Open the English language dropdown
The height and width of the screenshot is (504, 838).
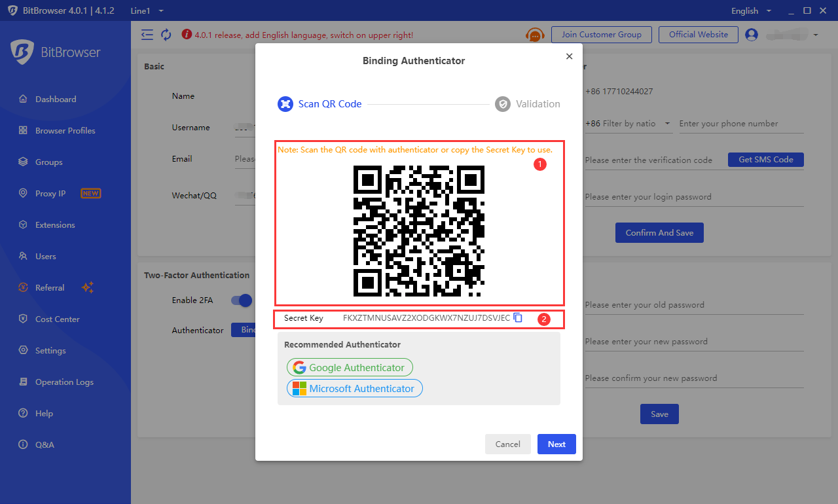point(751,10)
